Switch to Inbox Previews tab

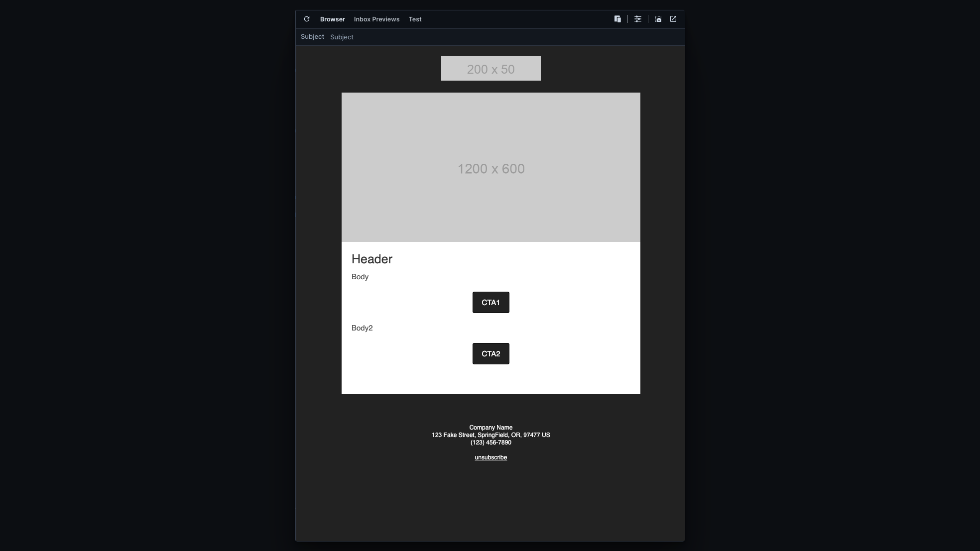coord(376,19)
